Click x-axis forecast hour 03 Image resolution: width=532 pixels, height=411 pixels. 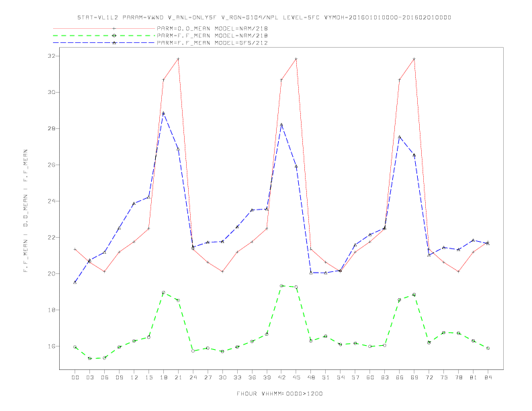click(x=89, y=377)
